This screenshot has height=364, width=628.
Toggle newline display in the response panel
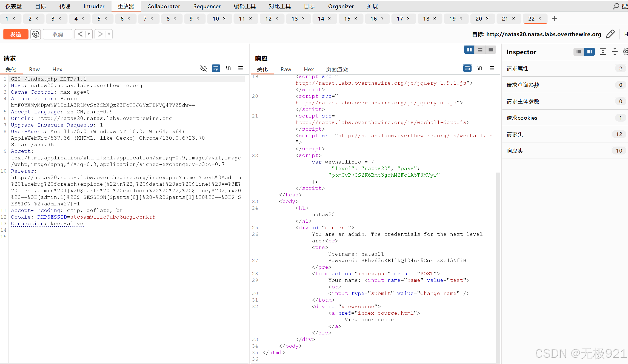pyautogui.click(x=480, y=68)
